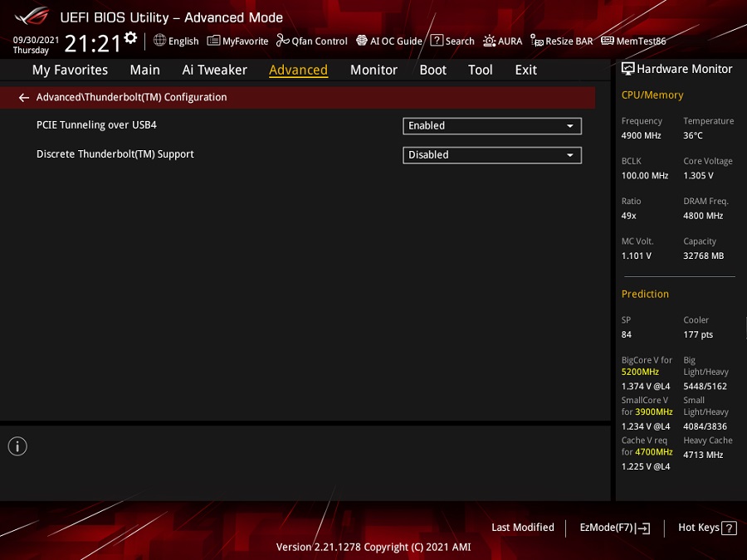Click the Hardware Monitor screen icon
Viewport: 747px width, 560px height.
point(627,69)
